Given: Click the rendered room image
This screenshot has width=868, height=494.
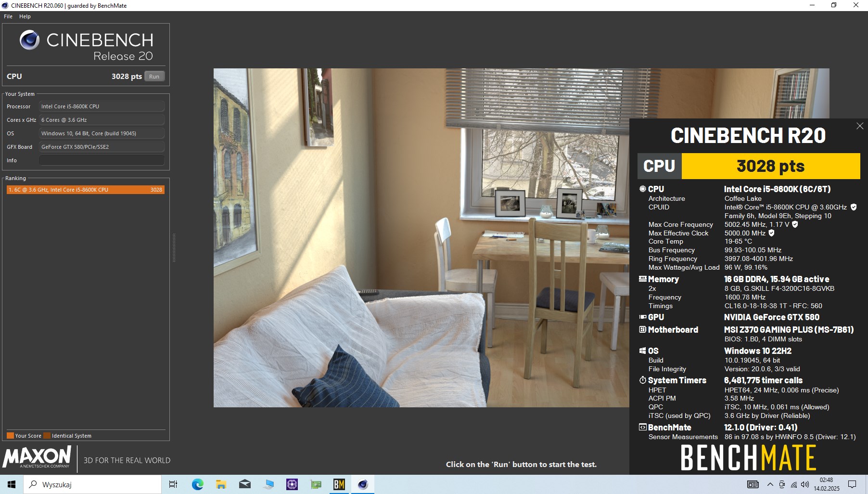Looking at the screenshot, I should pyautogui.click(x=421, y=238).
